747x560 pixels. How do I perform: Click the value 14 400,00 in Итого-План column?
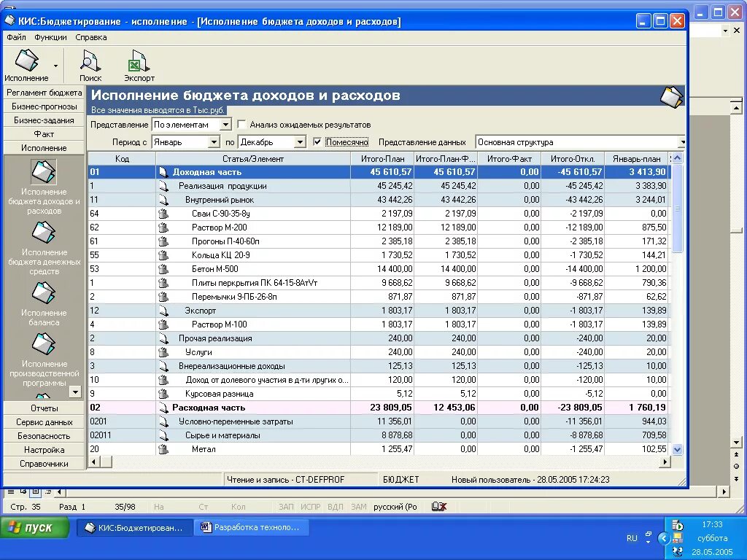395,269
